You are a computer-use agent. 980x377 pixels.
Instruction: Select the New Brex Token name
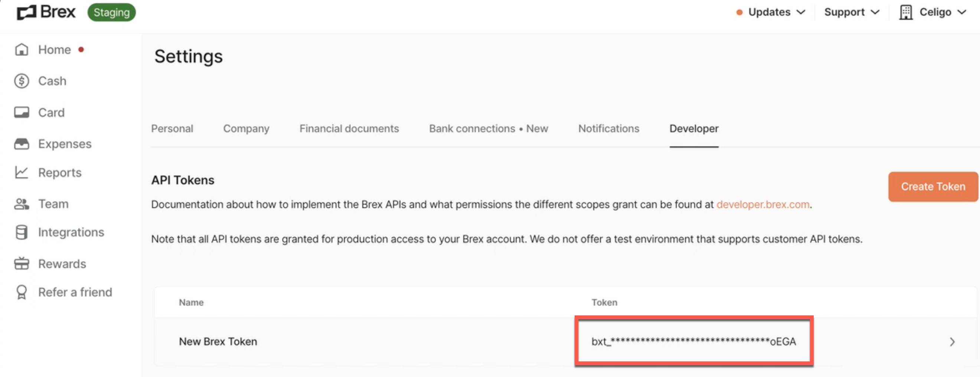point(218,342)
